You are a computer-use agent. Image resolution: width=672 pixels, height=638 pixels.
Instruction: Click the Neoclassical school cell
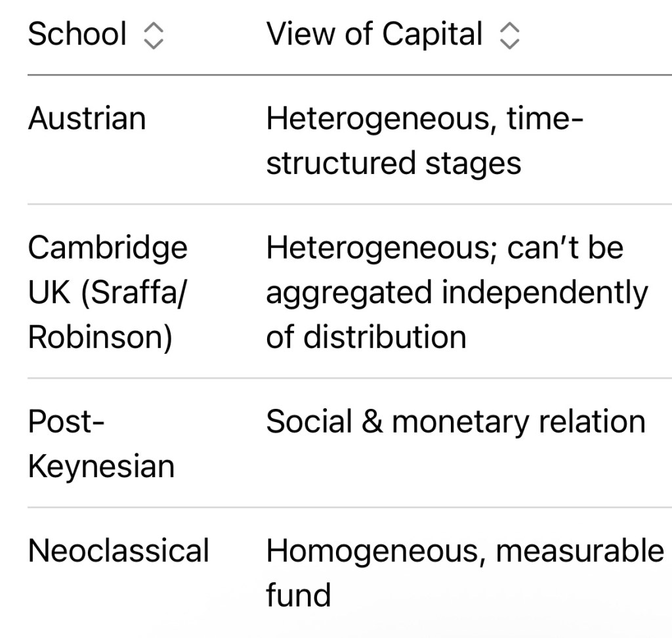pyautogui.click(x=118, y=550)
